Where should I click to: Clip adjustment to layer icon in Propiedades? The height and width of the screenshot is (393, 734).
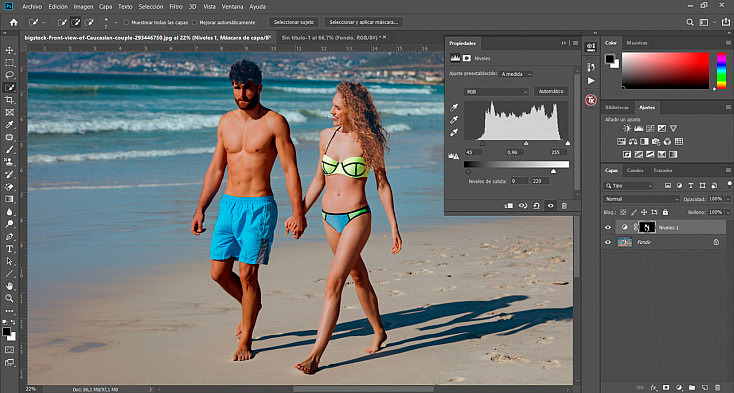click(x=509, y=205)
